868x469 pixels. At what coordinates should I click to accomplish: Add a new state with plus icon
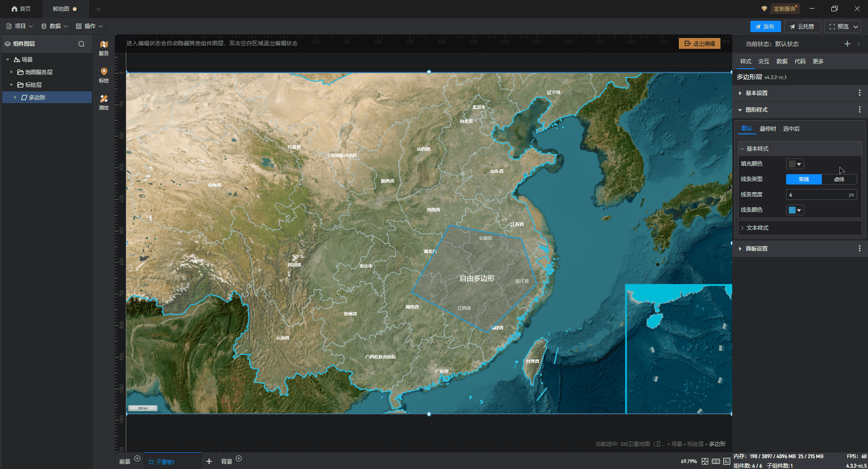(847, 43)
